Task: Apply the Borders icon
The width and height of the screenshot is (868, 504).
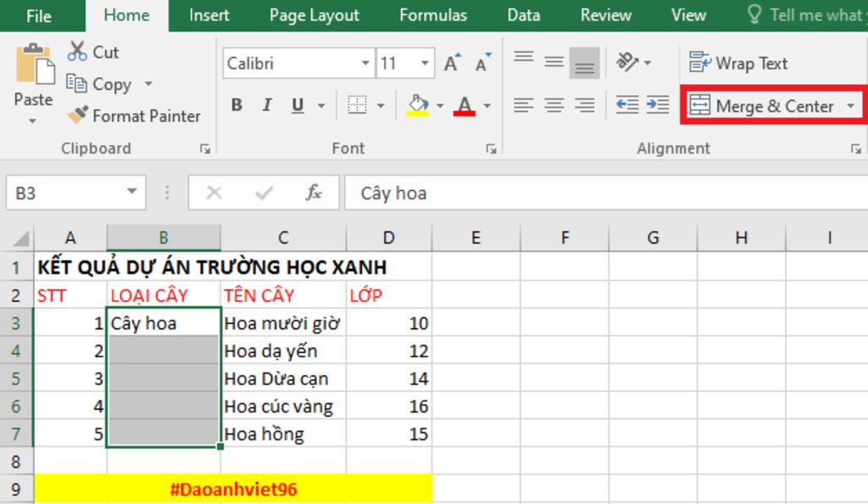Action: tap(357, 104)
